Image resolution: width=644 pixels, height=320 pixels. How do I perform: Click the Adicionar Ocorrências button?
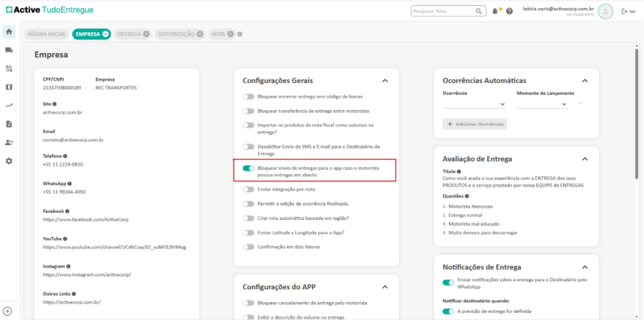475,124
